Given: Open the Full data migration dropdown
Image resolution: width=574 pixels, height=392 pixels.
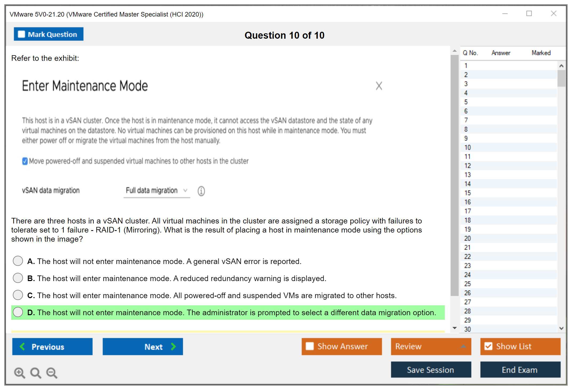Looking at the screenshot, I should [x=156, y=190].
